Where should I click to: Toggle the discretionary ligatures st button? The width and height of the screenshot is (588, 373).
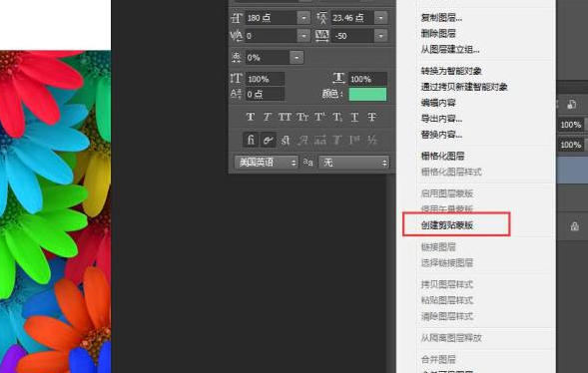point(285,140)
